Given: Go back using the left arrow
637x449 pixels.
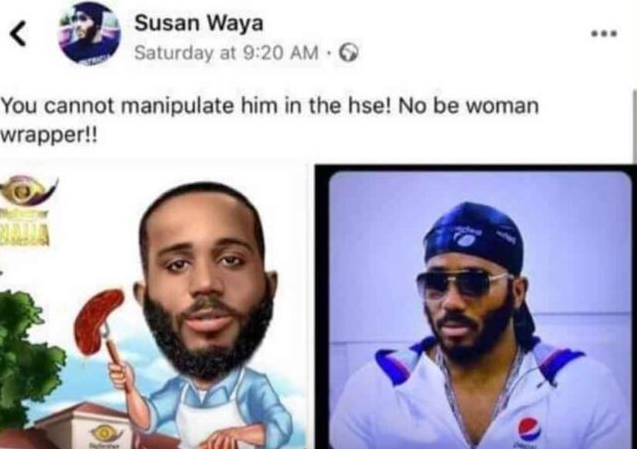Looking at the screenshot, I should (x=18, y=33).
